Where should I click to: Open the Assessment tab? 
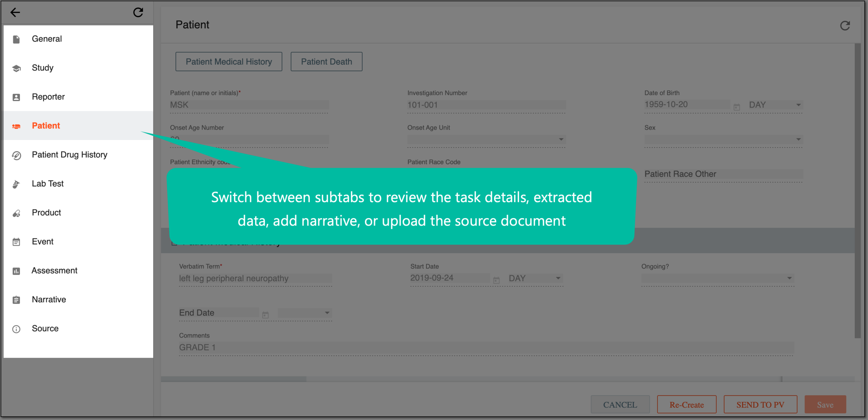pyautogui.click(x=78, y=270)
